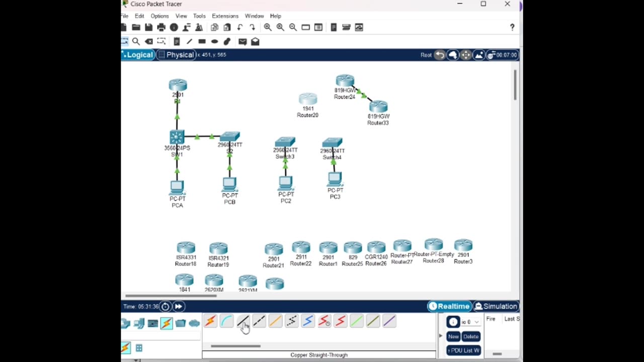Toggle Realtime mode
This screenshot has height=362, width=644.
[x=449, y=306]
